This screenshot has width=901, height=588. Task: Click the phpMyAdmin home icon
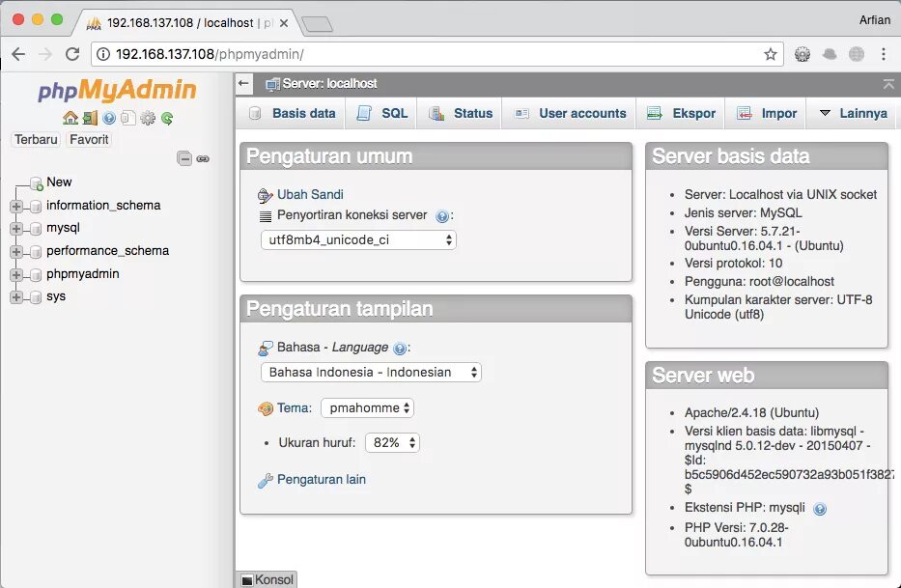click(70, 118)
